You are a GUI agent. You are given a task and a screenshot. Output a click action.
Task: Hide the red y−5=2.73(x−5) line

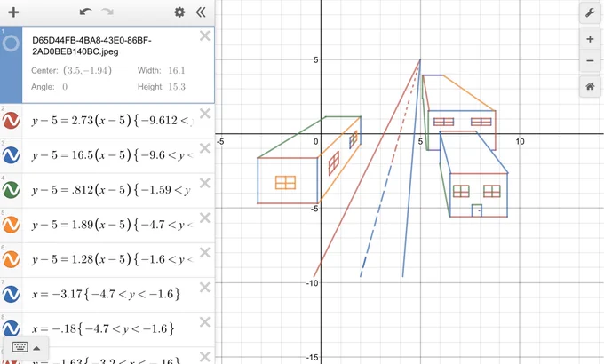[11, 120]
